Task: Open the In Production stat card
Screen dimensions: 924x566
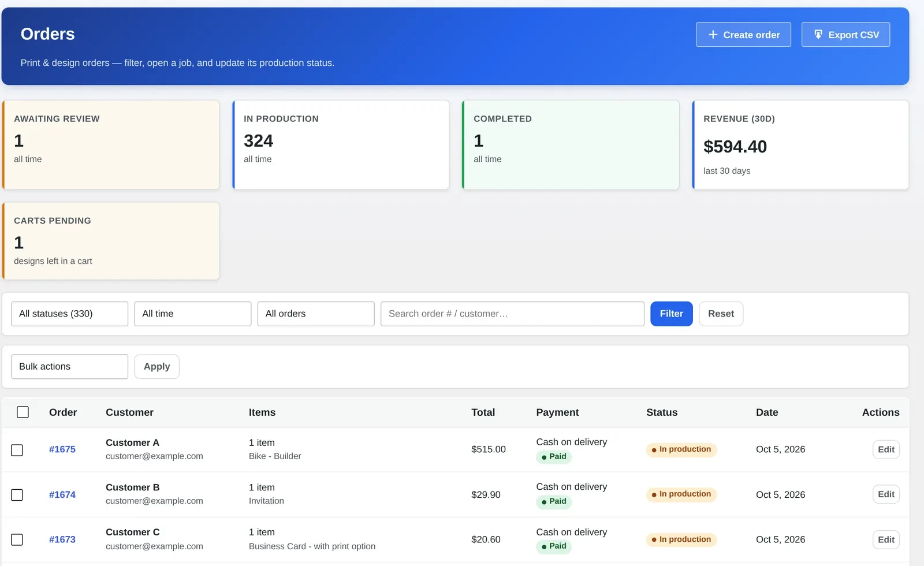Action: (341, 145)
